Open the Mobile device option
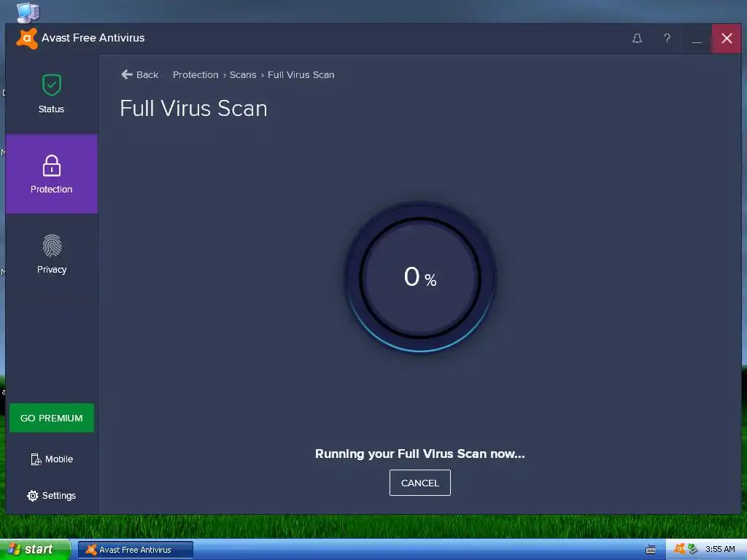Screen dimensions: 747x560 pos(52,459)
